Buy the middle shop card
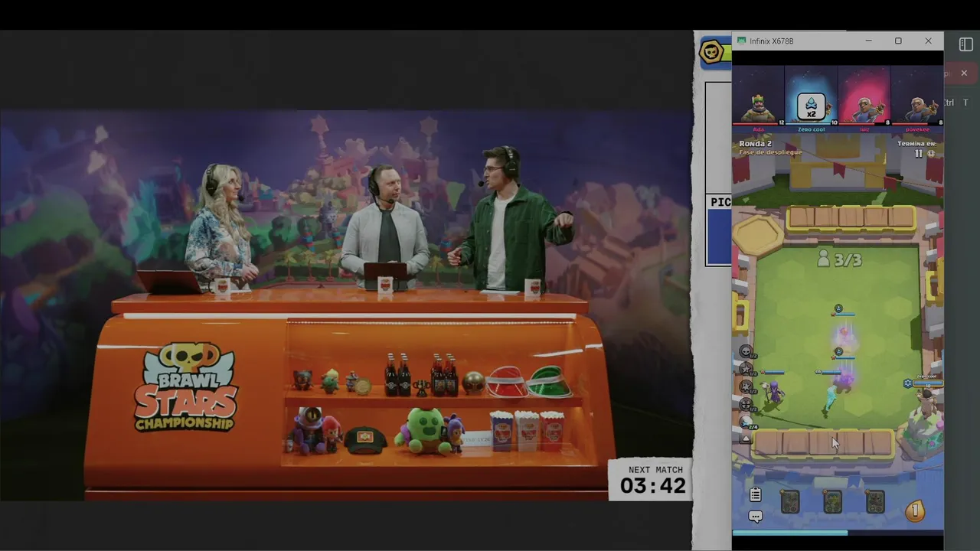The width and height of the screenshot is (980, 551). pos(832,502)
